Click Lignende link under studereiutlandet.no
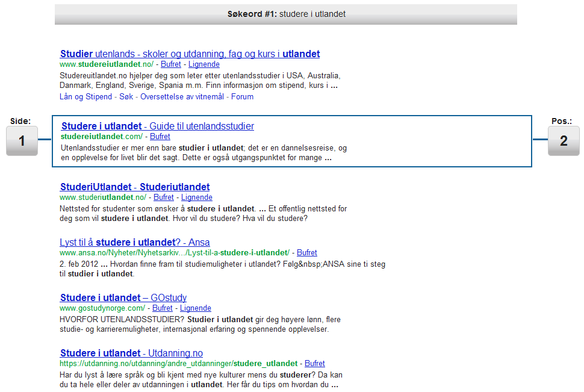The width and height of the screenshot is (584, 392). [203, 64]
